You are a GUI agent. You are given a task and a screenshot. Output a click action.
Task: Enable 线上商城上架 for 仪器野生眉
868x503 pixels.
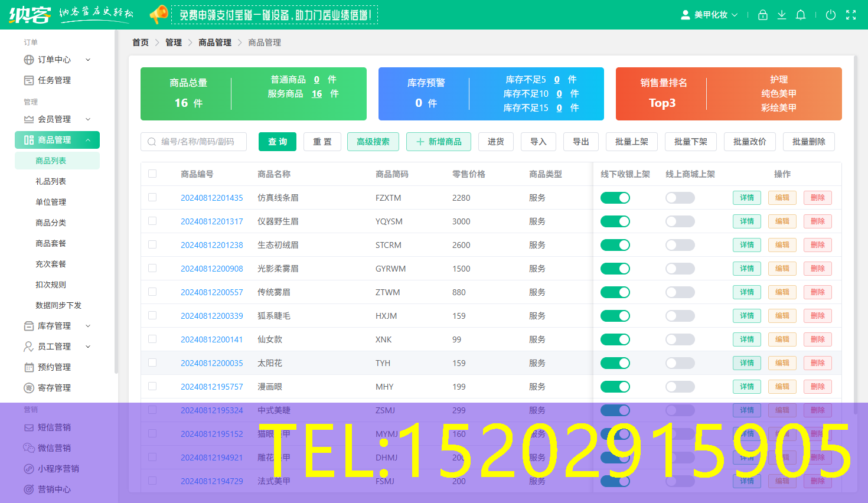click(x=680, y=221)
